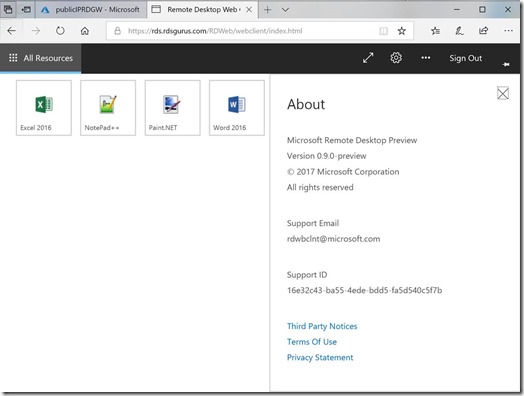Minimize the browser window
This screenshot has width=524, height=396.
(457, 10)
